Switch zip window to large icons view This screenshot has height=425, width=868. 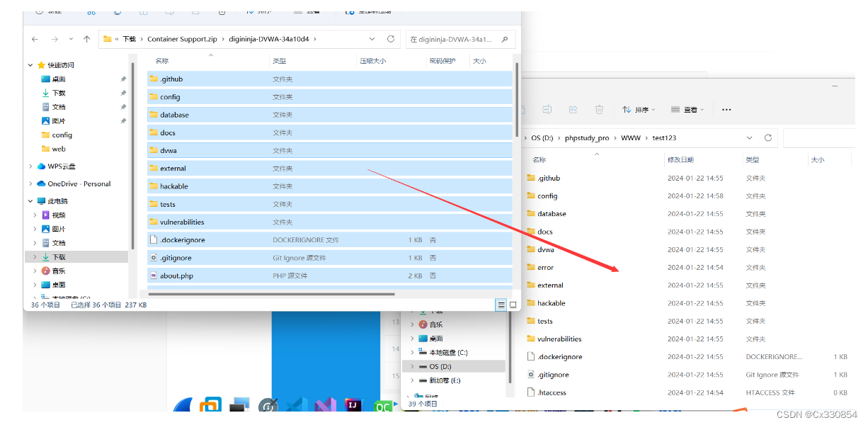(x=513, y=305)
